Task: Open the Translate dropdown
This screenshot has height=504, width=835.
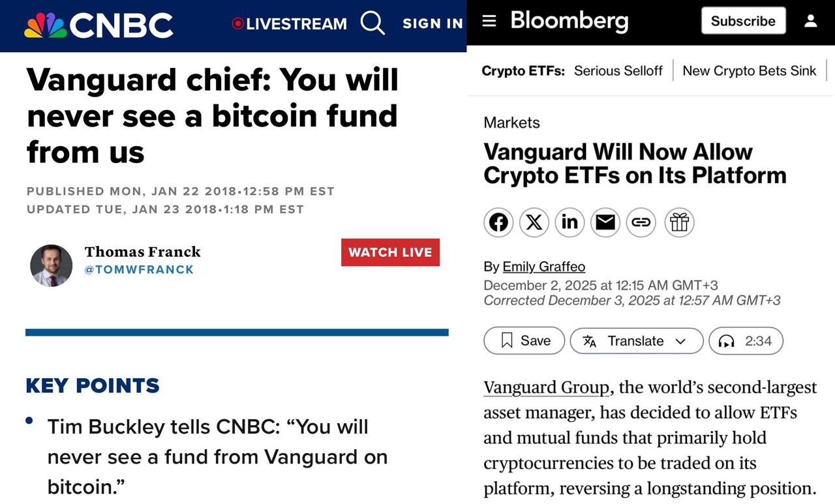Action: pyautogui.click(x=636, y=341)
